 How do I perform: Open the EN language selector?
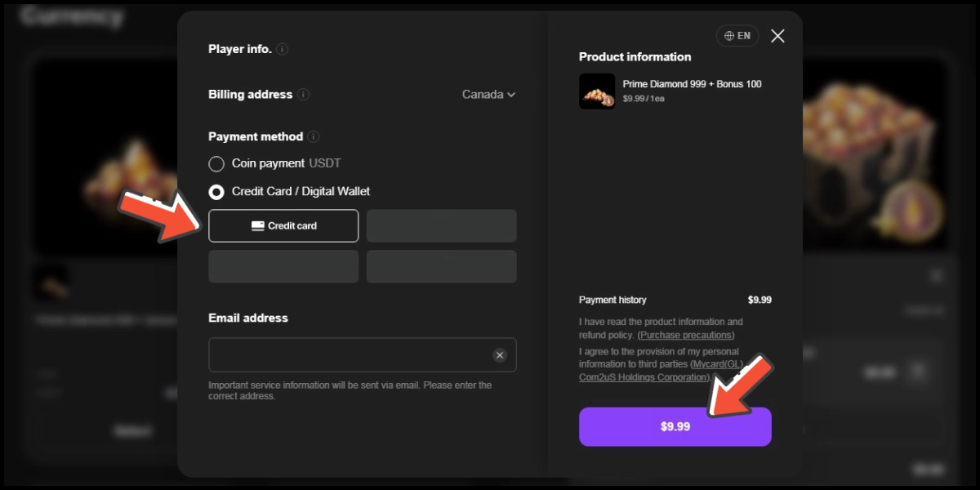737,36
